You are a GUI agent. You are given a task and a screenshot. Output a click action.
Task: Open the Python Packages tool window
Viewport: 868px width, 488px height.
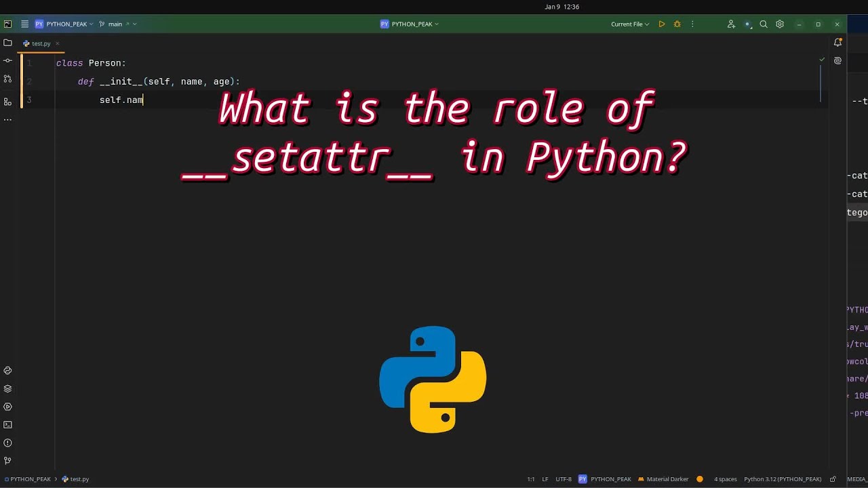click(7, 371)
